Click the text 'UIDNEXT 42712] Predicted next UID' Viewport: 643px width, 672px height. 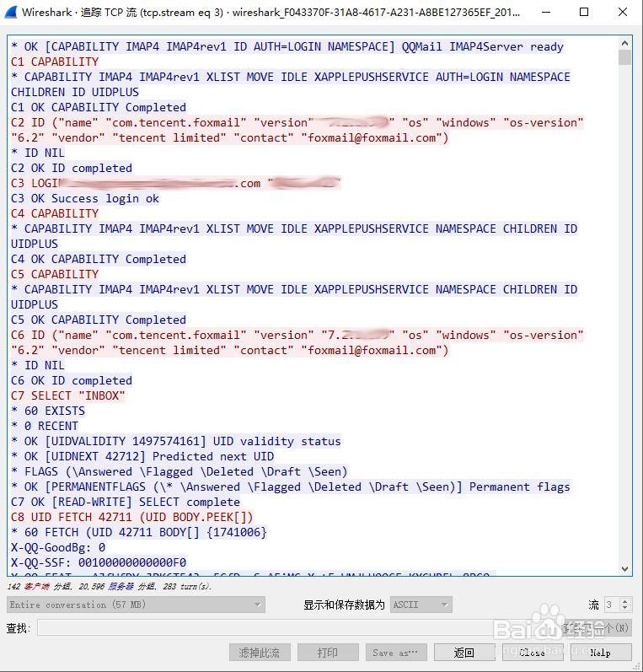point(163,456)
